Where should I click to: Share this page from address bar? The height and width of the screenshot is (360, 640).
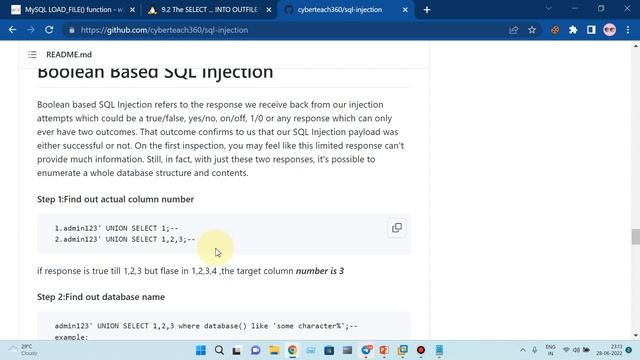513,30
